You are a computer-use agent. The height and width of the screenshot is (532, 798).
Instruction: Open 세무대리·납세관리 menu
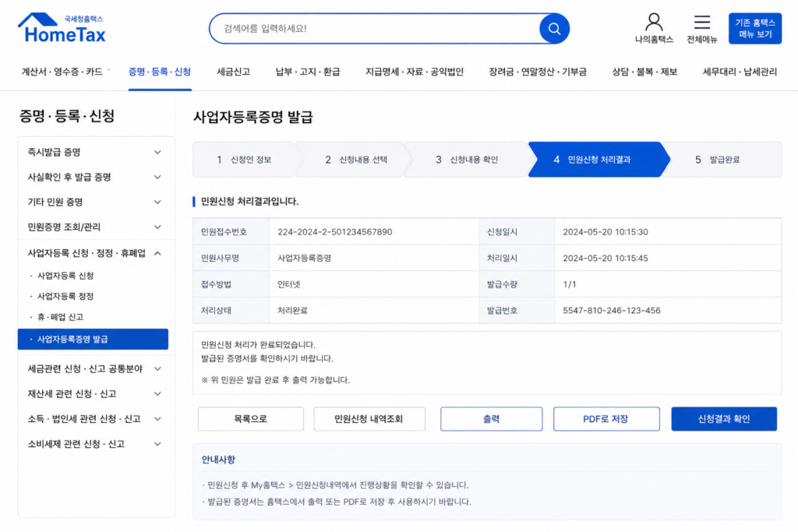pos(740,72)
